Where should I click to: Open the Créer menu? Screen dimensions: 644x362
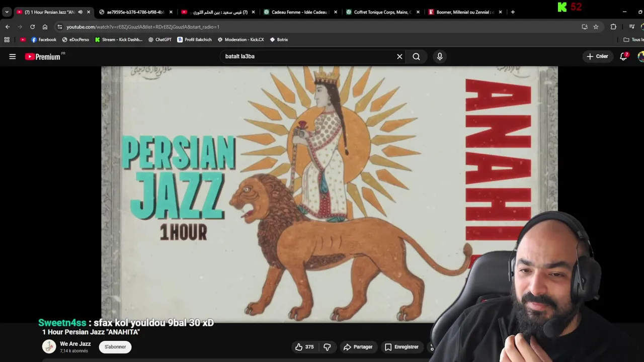click(x=597, y=56)
